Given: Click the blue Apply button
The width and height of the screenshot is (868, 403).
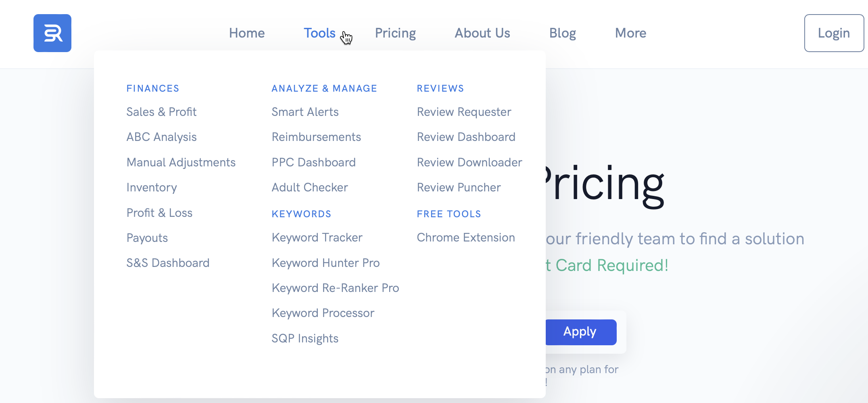Looking at the screenshot, I should pyautogui.click(x=580, y=332).
